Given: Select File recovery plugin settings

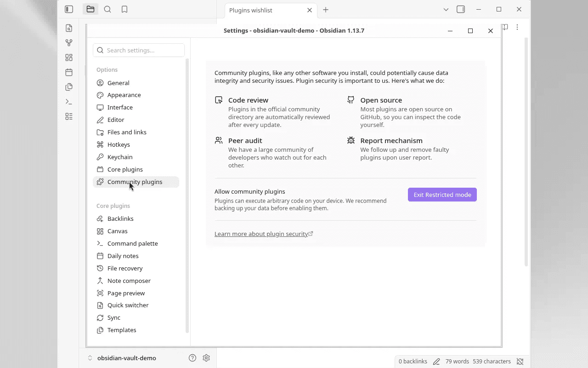Looking at the screenshot, I should tap(136, 268).
